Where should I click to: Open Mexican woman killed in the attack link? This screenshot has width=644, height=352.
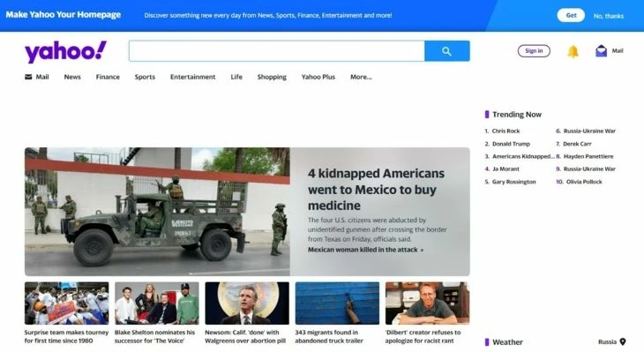point(365,250)
